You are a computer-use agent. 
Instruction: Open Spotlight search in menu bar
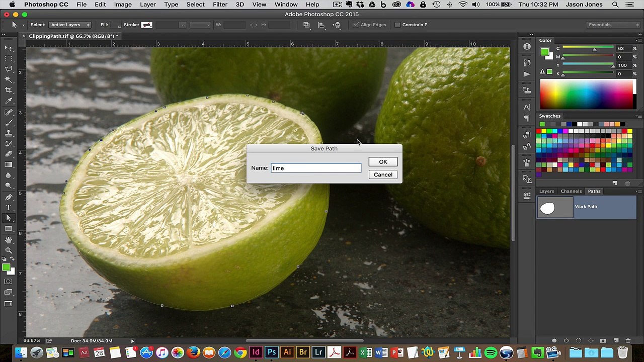615,5
